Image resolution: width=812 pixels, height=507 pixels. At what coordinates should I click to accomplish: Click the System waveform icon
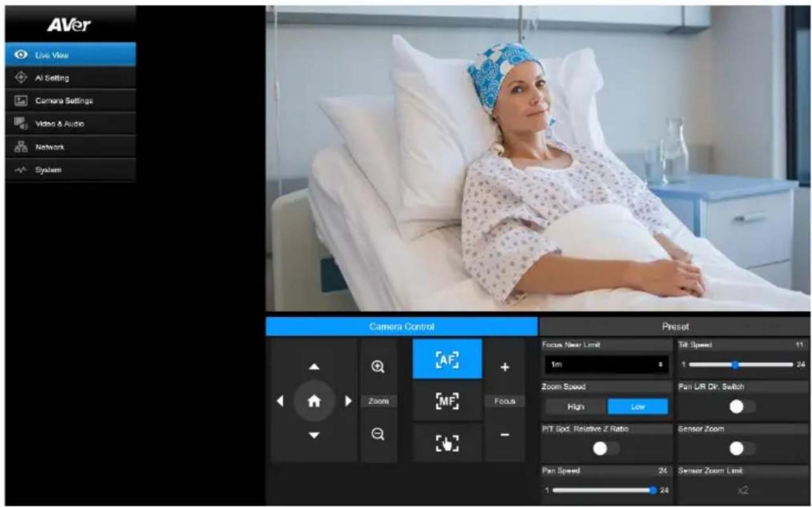[21, 170]
